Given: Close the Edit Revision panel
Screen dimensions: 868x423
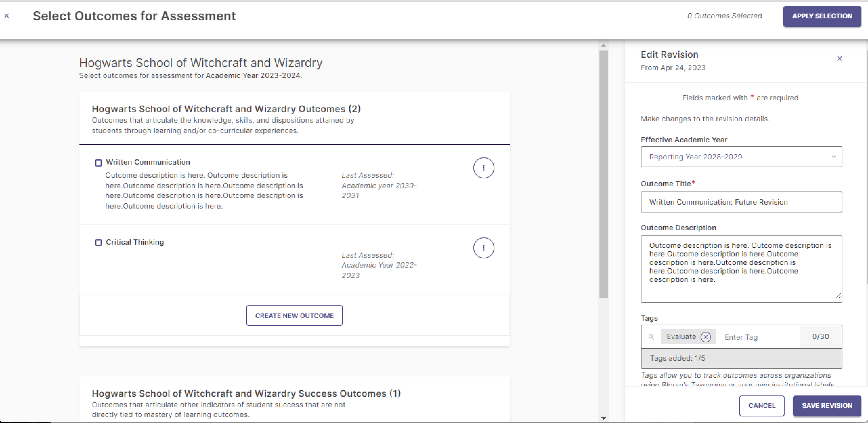Looking at the screenshot, I should point(839,59).
